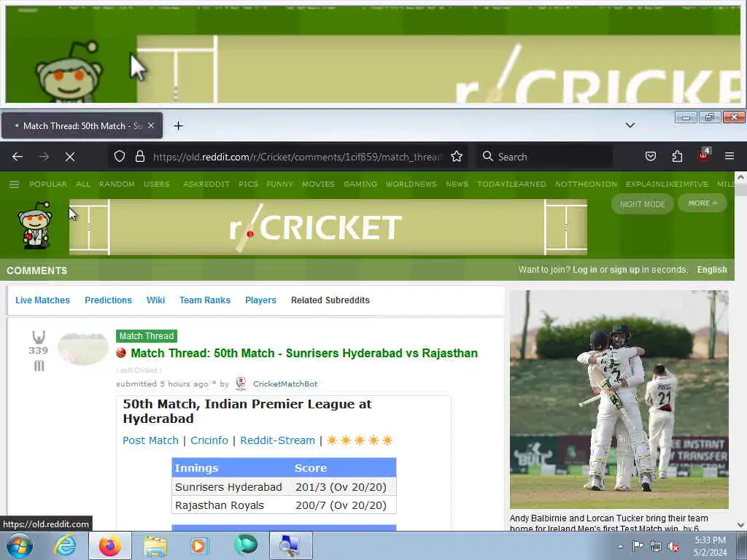Expand the MORE » dropdown
The height and width of the screenshot is (560, 747).
703,203
